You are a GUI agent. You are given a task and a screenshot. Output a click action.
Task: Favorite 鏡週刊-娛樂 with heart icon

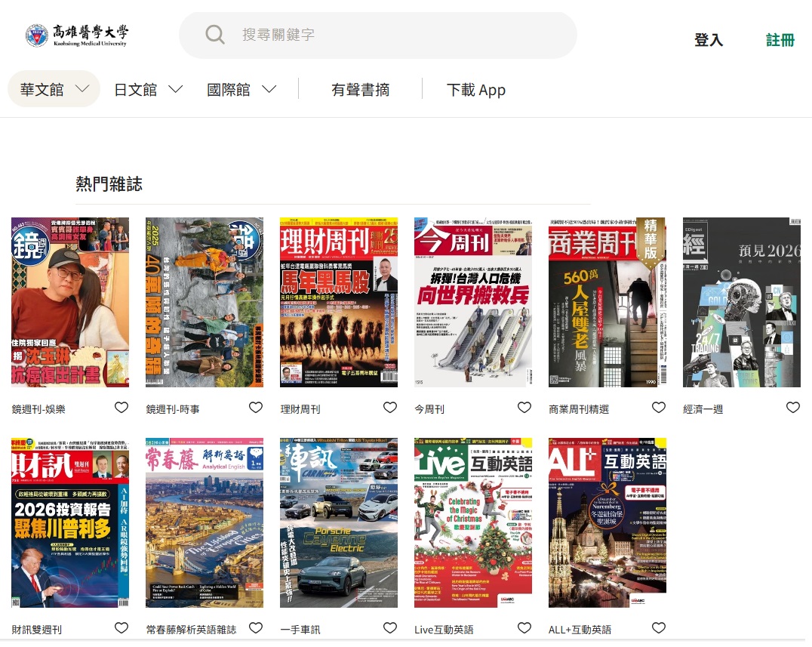(x=121, y=408)
